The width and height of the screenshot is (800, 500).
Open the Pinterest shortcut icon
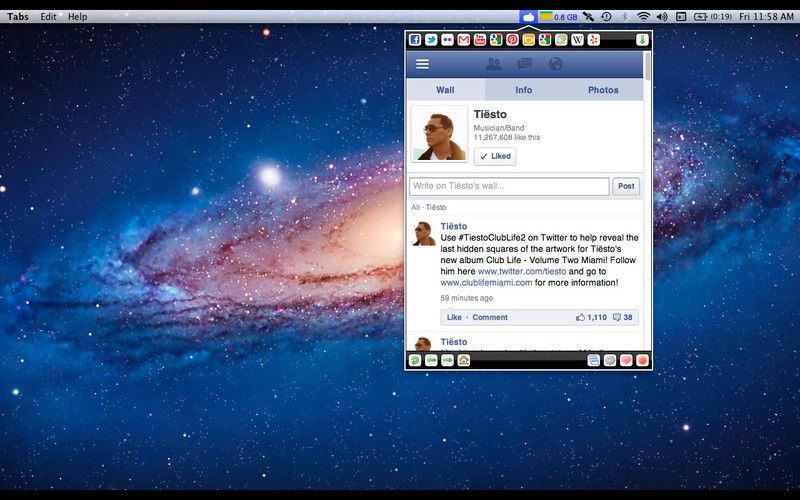coord(512,40)
